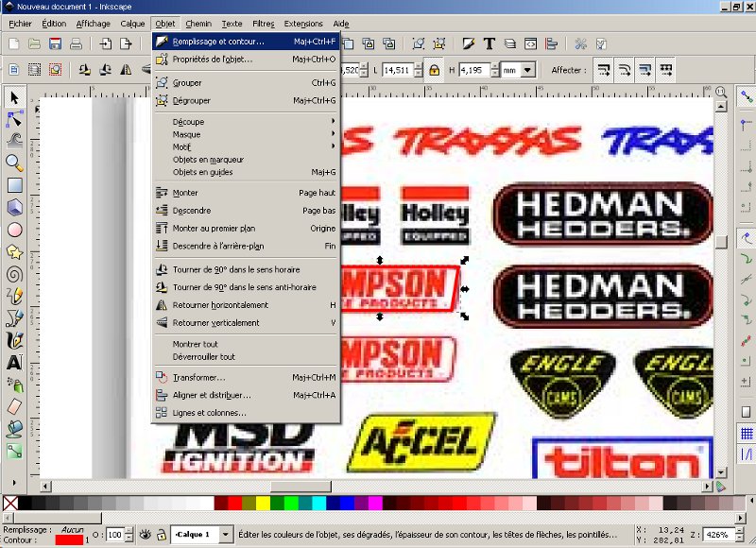Image resolution: width=756 pixels, height=548 pixels.
Task: Pick the cyan swatch in the palette
Action: [319, 504]
